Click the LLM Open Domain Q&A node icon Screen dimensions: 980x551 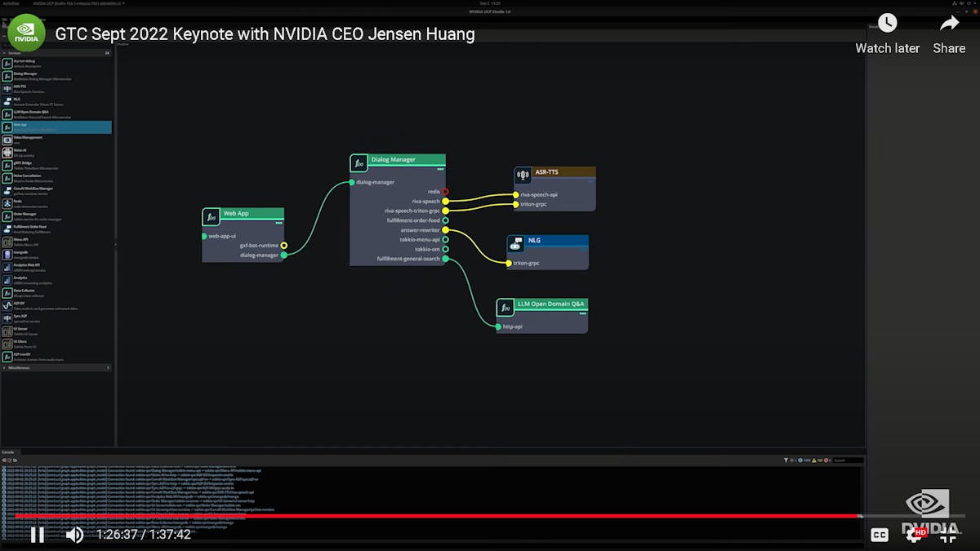click(x=506, y=309)
